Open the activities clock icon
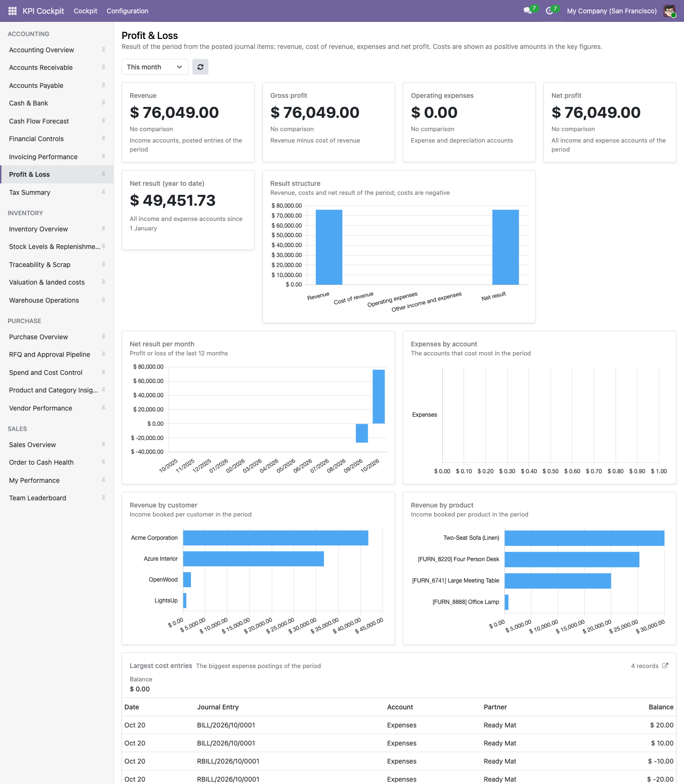 550,10
